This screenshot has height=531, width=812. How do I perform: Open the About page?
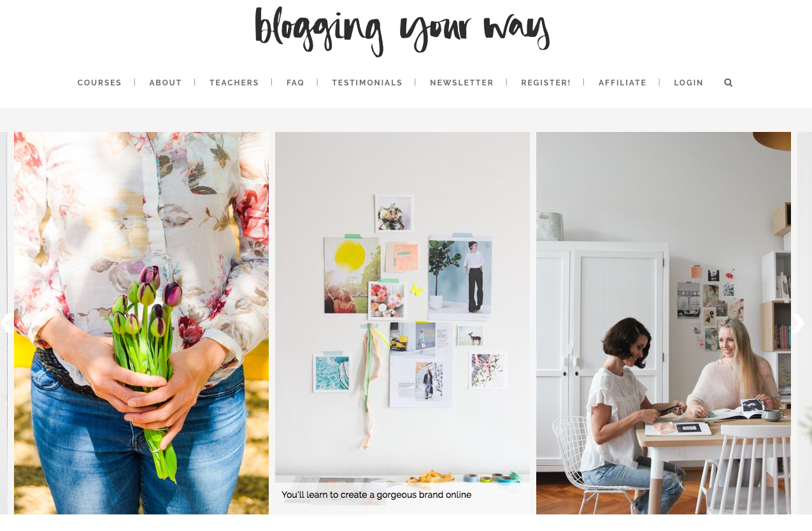point(166,83)
